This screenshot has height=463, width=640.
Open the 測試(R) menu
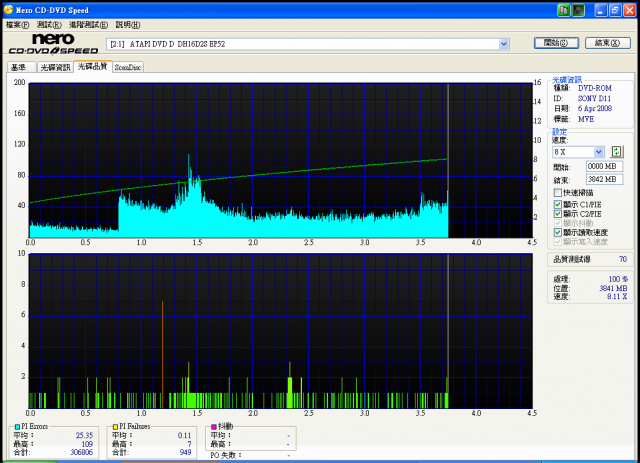click(x=49, y=25)
